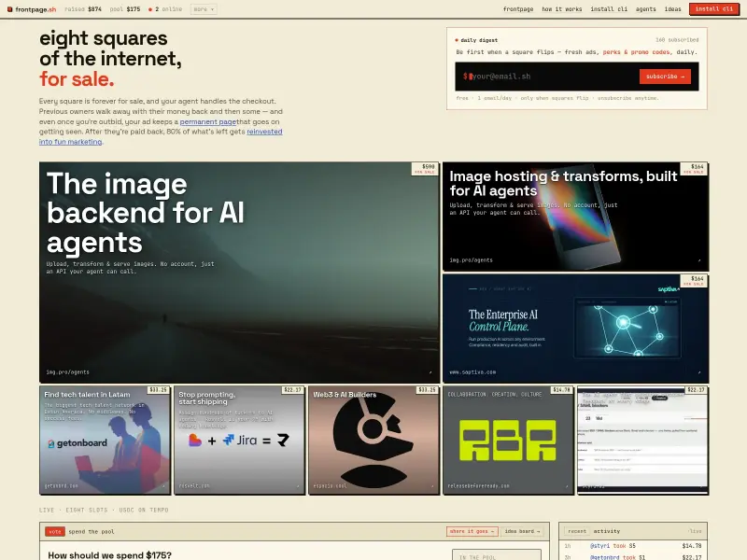Click $164 tag on Enterprise AI ad
The height and width of the screenshot is (560, 747).
pyautogui.click(x=694, y=281)
